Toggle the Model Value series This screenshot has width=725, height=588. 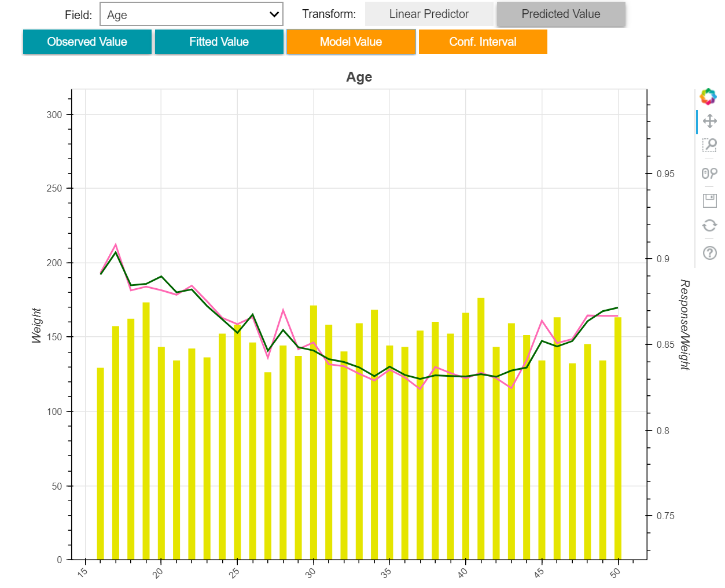351,42
